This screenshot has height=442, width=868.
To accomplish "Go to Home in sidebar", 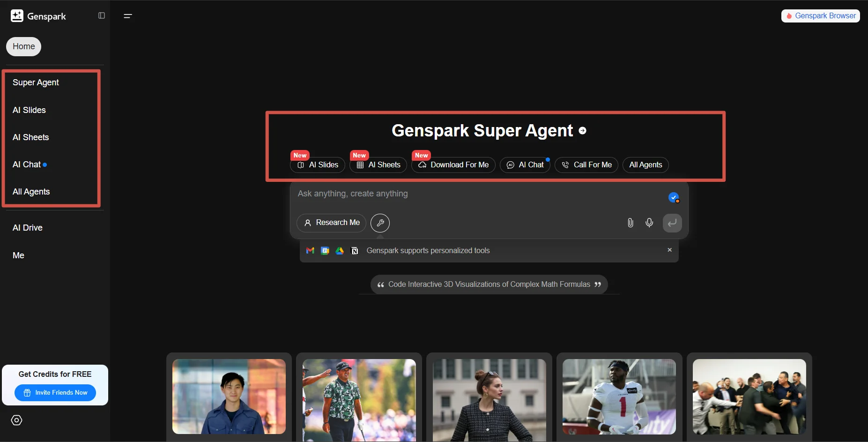I will click(23, 46).
